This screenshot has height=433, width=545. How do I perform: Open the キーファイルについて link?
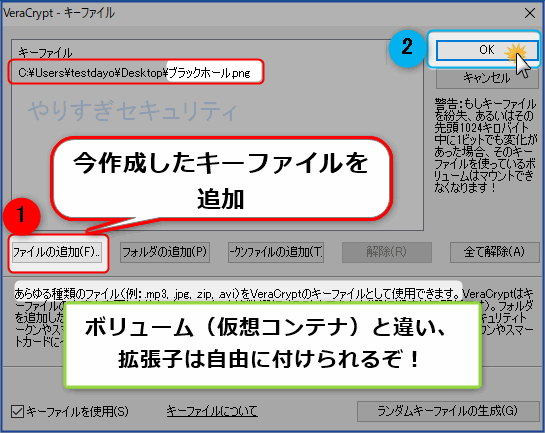click(212, 411)
